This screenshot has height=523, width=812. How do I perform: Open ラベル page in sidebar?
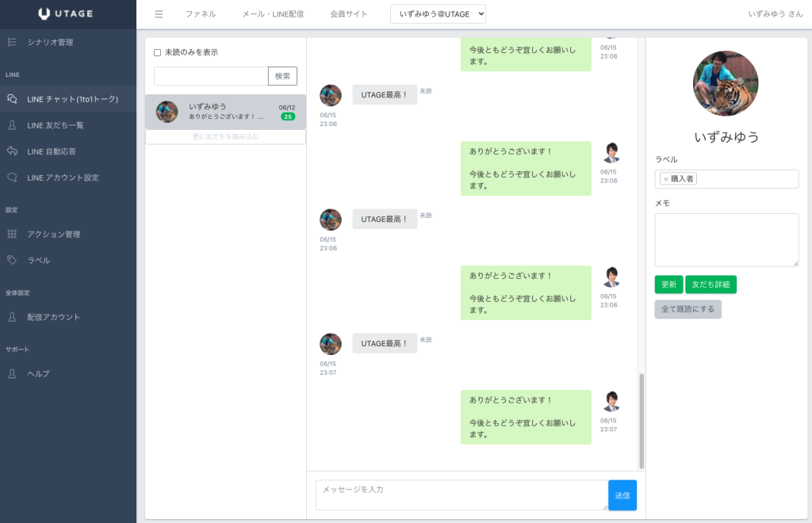[38, 260]
